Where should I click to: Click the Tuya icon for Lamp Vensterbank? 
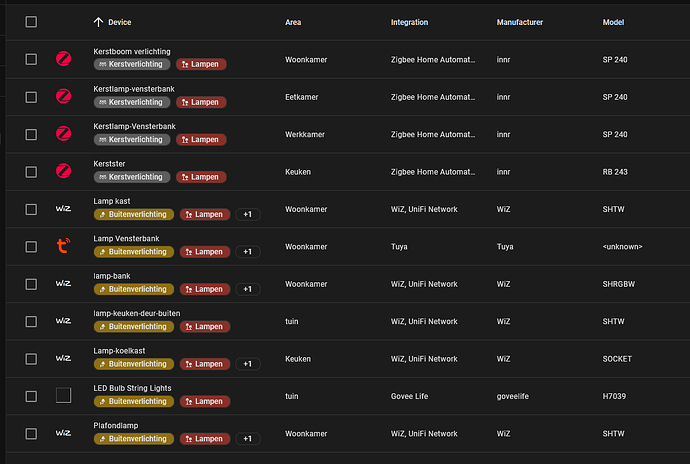(63, 245)
